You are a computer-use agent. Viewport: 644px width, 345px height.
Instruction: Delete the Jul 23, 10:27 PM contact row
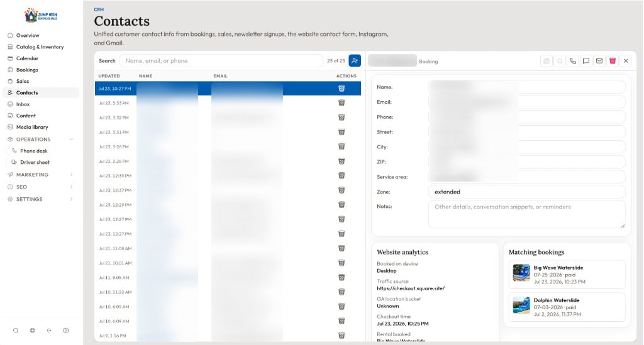341,89
